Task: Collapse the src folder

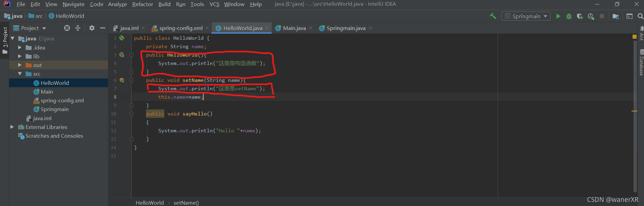Action: pos(20,74)
